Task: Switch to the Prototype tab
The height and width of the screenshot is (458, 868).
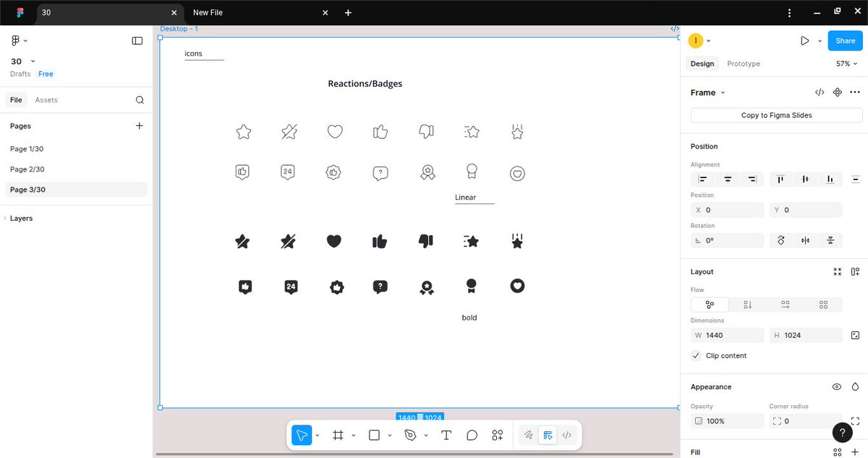Action: click(744, 64)
